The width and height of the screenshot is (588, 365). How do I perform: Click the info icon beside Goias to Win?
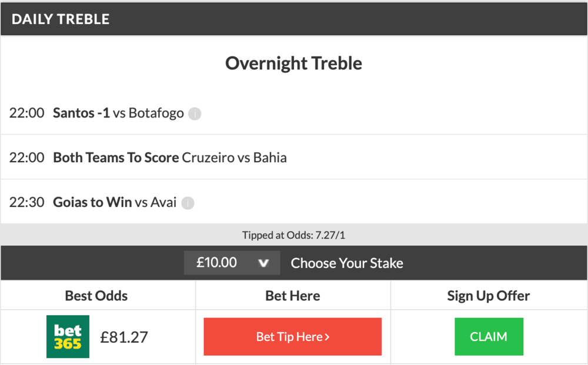tap(188, 203)
